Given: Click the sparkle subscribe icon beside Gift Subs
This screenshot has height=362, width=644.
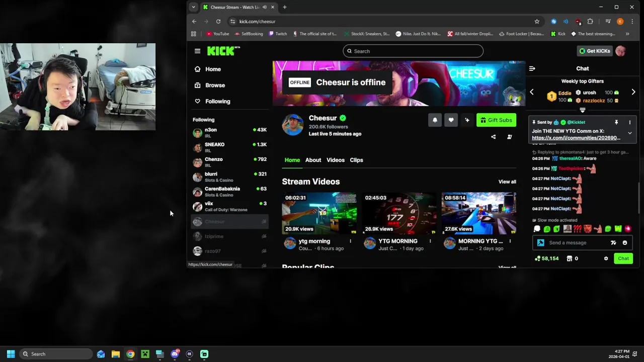Looking at the screenshot, I should click(x=467, y=120).
